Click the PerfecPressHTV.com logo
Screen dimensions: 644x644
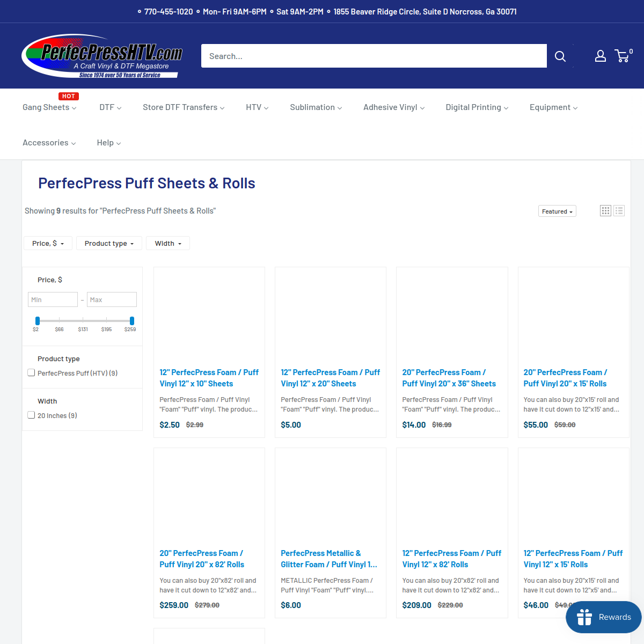[x=102, y=56]
